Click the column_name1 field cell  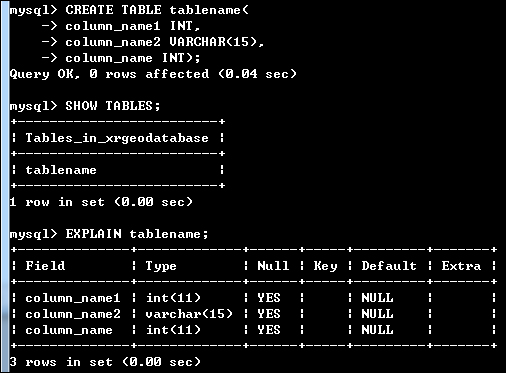tap(73, 298)
